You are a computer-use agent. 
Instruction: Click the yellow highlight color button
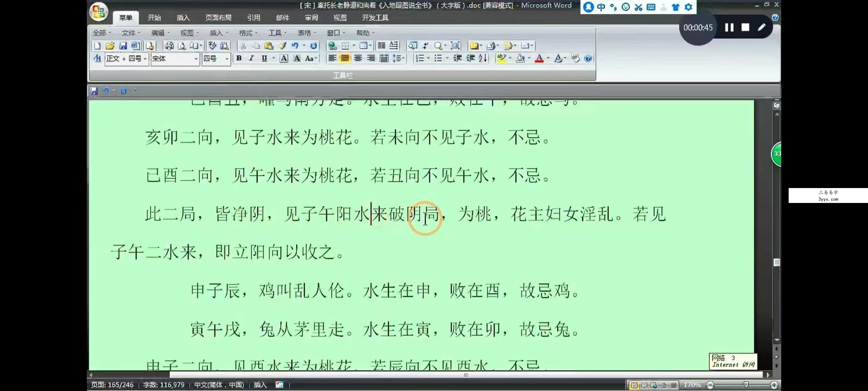pyautogui.click(x=501, y=58)
